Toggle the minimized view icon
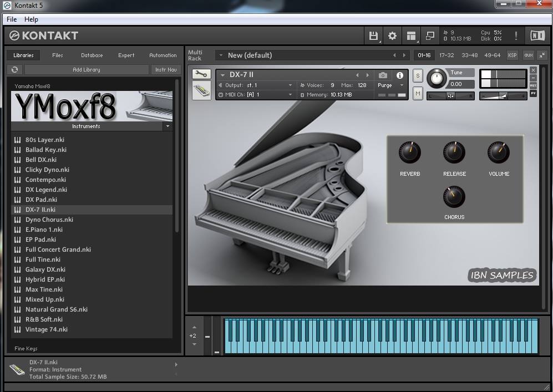The image size is (553, 392). click(430, 36)
